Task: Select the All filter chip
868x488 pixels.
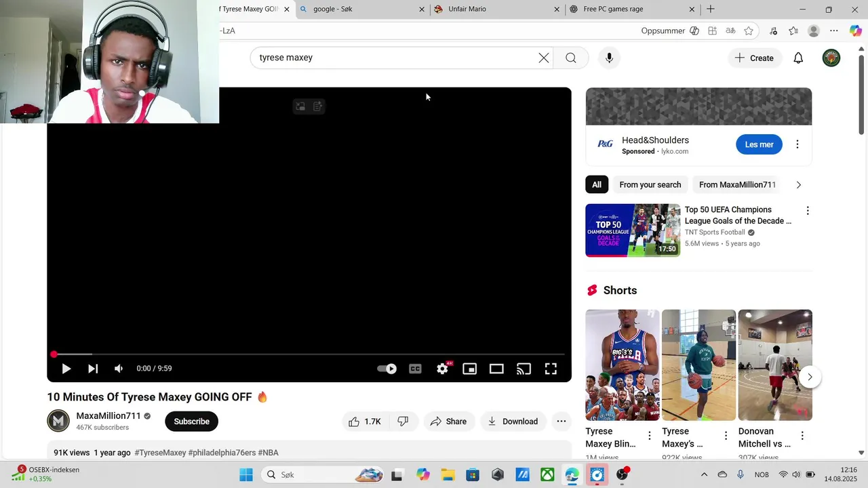Action: (x=597, y=185)
